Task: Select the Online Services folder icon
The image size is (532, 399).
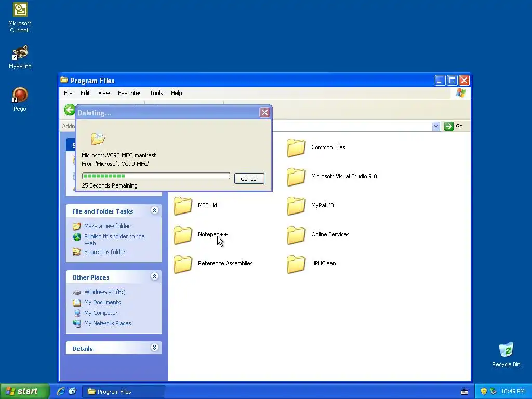Action: click(x=296, y=235)
